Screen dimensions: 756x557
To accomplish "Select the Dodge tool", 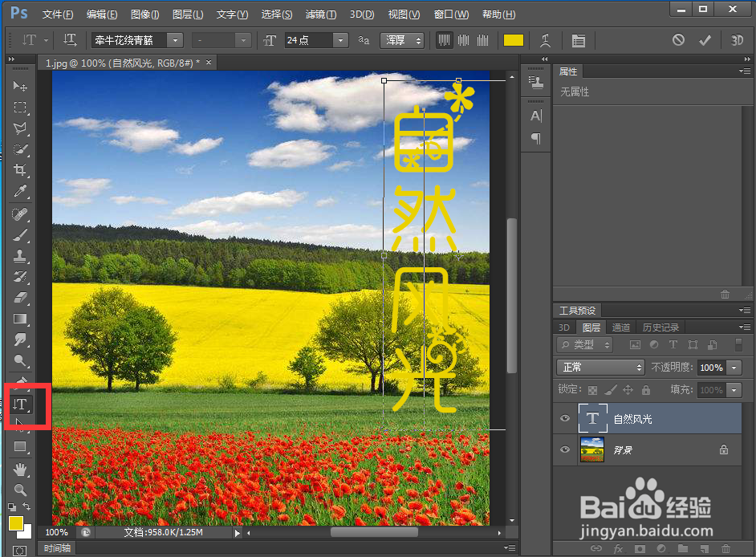I will pos(20,360).
